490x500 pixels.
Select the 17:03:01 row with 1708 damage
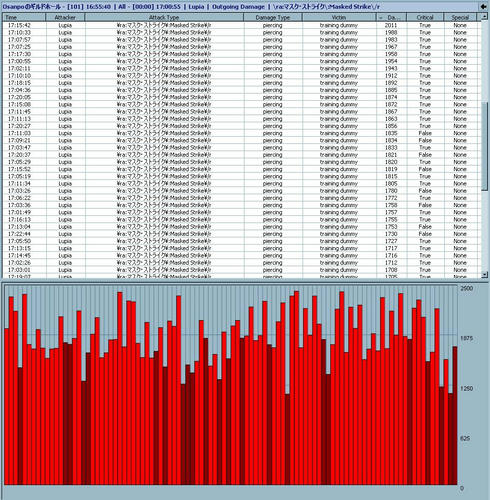pos(240,270)
